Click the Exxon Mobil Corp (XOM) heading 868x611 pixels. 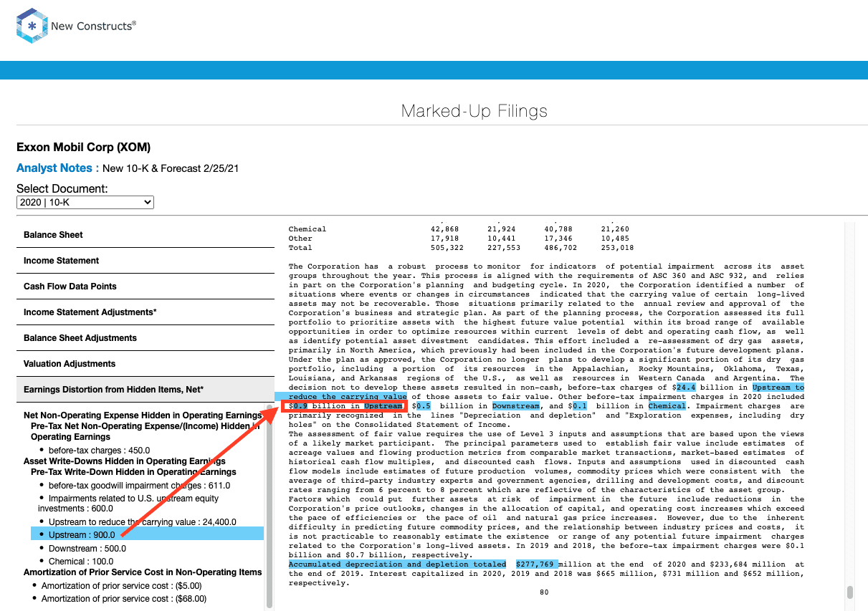coord(84,148)
